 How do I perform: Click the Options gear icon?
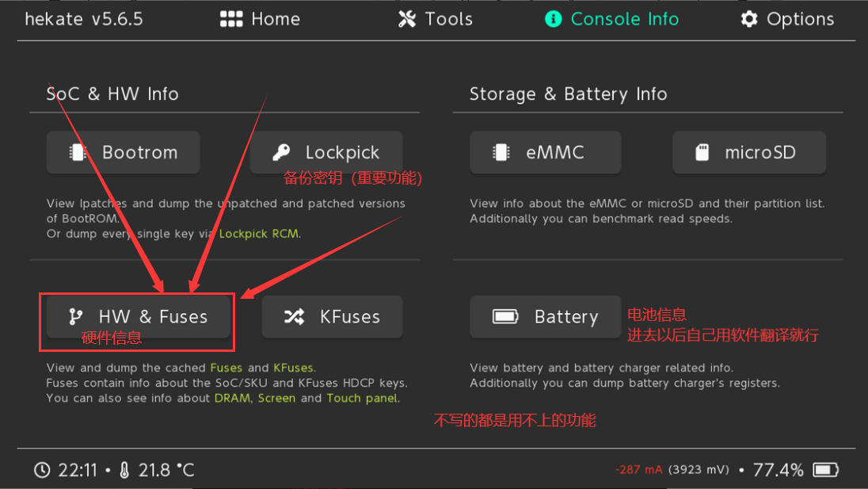point(749,19)
